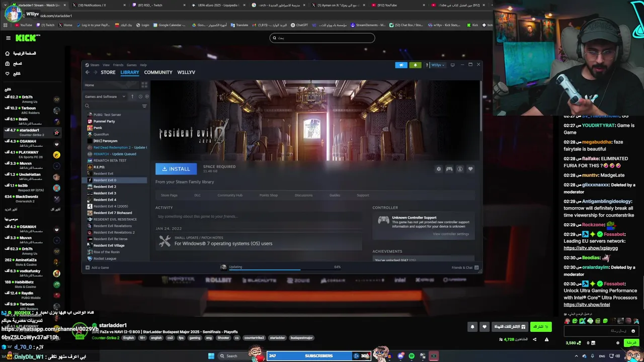Click Discord icon in taskbar
Viewport: 644px width, 362px height.
coord(400,356)
